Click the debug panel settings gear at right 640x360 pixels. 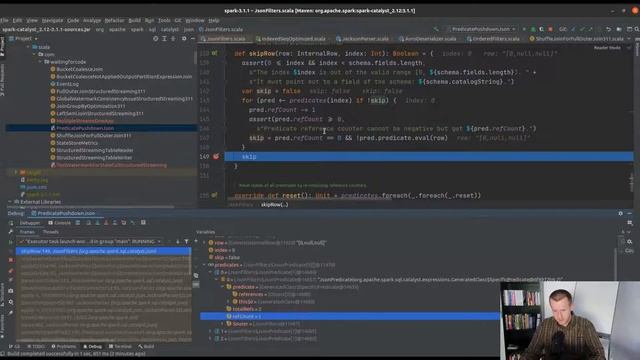[620, 213]
